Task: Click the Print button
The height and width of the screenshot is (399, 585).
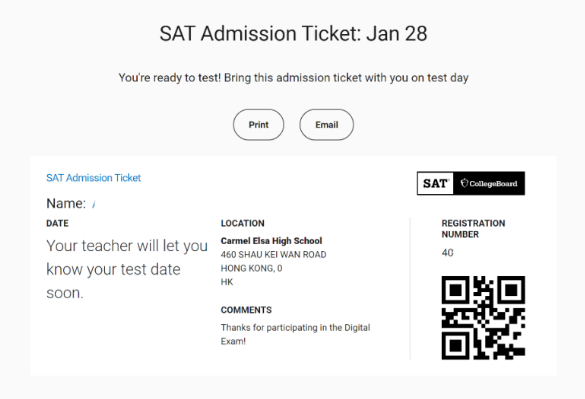Action: 258,125
